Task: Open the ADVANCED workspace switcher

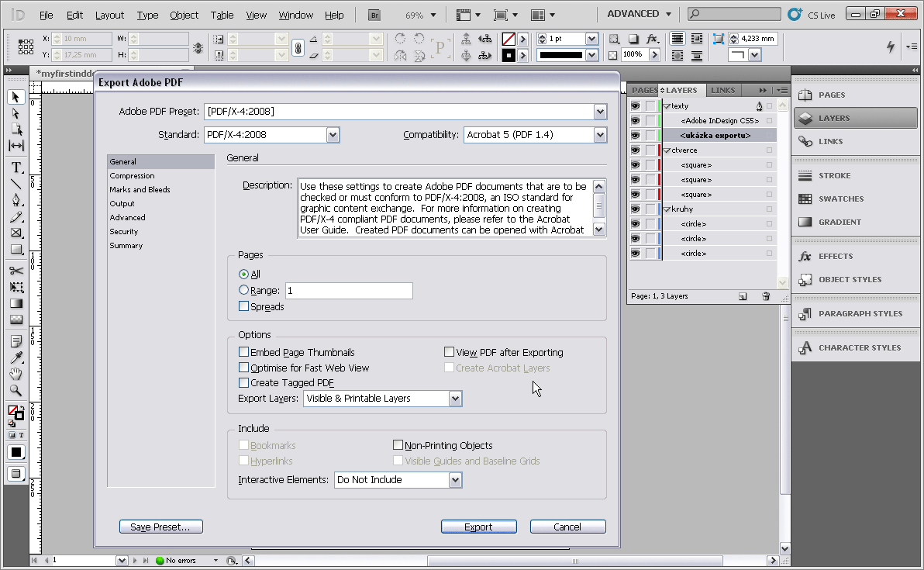Action: point(640,14)
